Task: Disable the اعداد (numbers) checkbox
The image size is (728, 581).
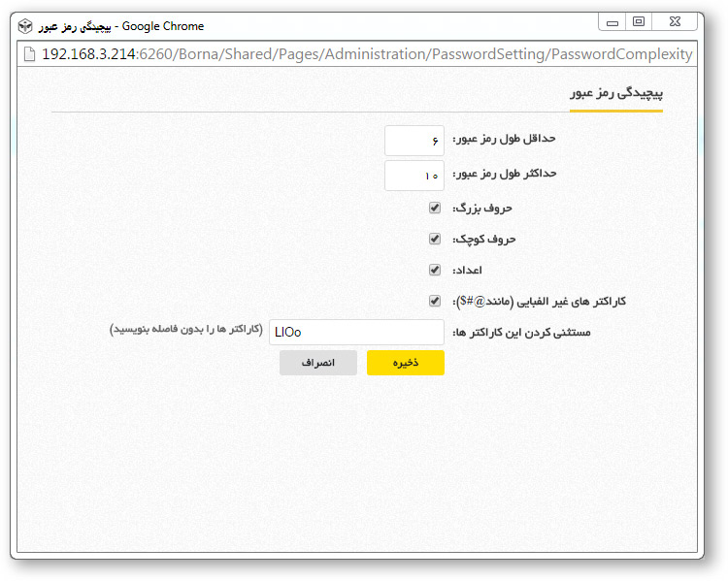Action: click(x=435, y=270)
